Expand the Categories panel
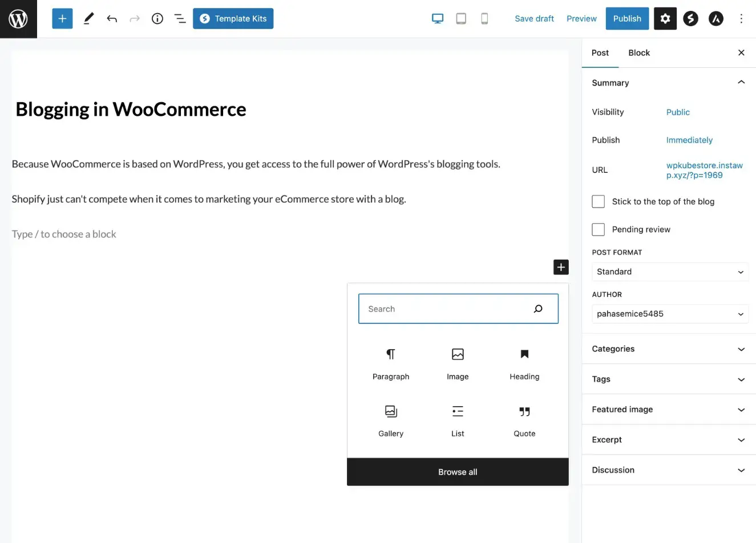The height and width of the screenshot is (543, 756). [669, 349]
